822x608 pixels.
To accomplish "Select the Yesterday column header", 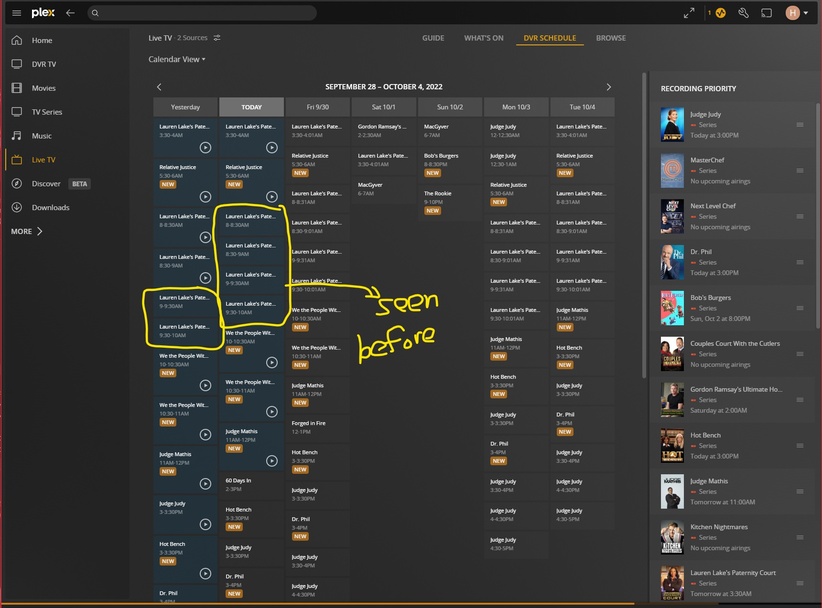I will pyautogui.click(x=185, y=107).
